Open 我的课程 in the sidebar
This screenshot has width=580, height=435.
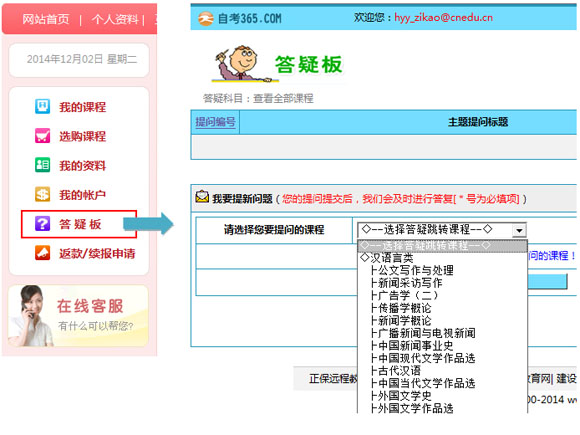(x=82, y=107)
